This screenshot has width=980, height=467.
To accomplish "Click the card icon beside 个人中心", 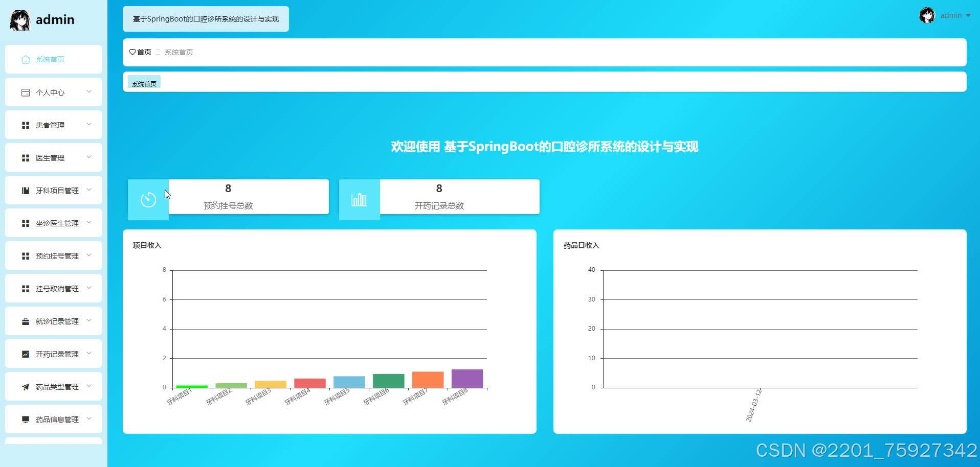I will click(26, 92).
